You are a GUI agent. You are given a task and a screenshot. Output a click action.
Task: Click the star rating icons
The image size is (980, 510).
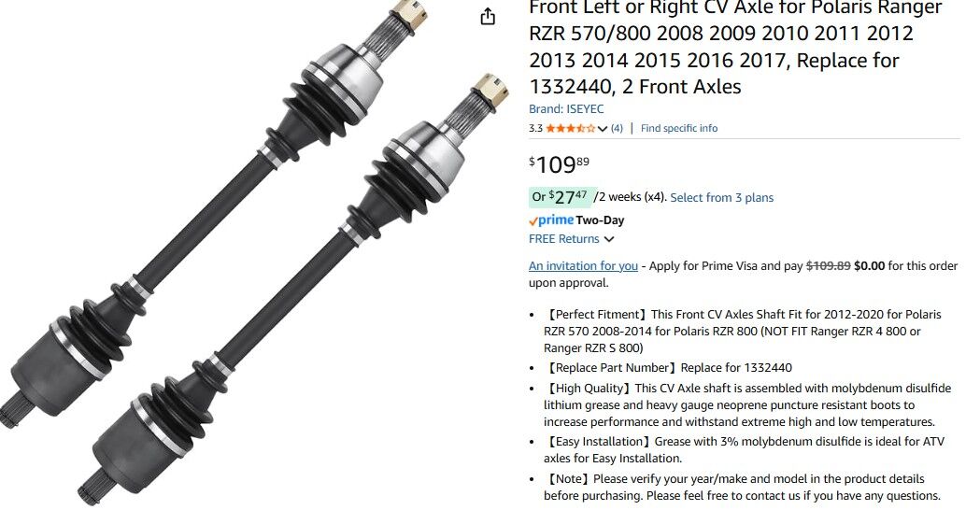point(570,128)
